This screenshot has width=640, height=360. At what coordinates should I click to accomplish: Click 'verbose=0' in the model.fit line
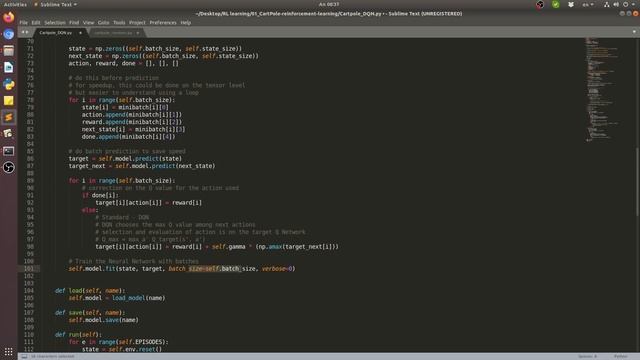(x=278, y=269)
